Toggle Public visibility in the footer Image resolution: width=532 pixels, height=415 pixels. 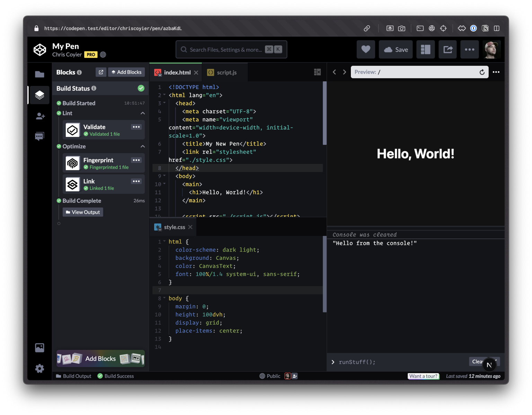point(270,376)
